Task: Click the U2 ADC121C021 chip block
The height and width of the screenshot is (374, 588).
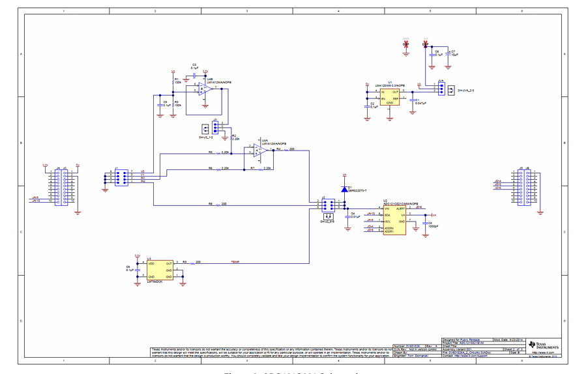Action: (394, 220)
